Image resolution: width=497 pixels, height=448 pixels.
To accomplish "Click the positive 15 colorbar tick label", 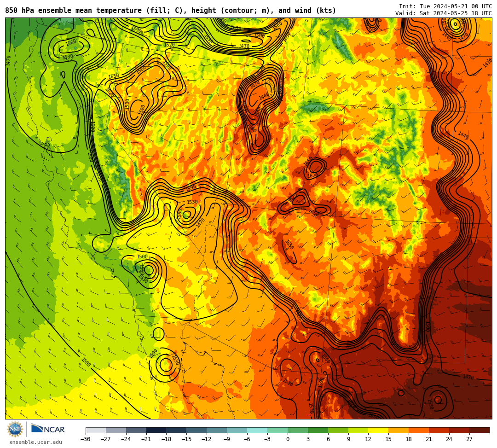I will [x=388, y=439].
